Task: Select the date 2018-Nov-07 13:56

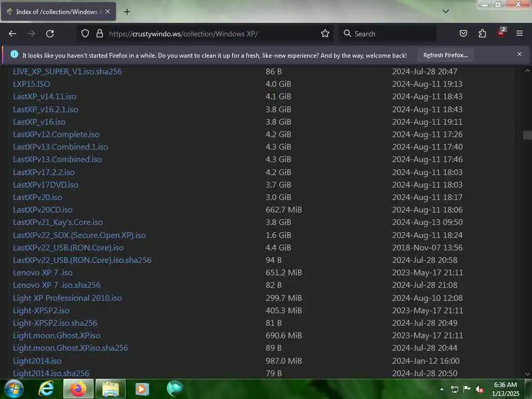Action: (x=427, y=248)
